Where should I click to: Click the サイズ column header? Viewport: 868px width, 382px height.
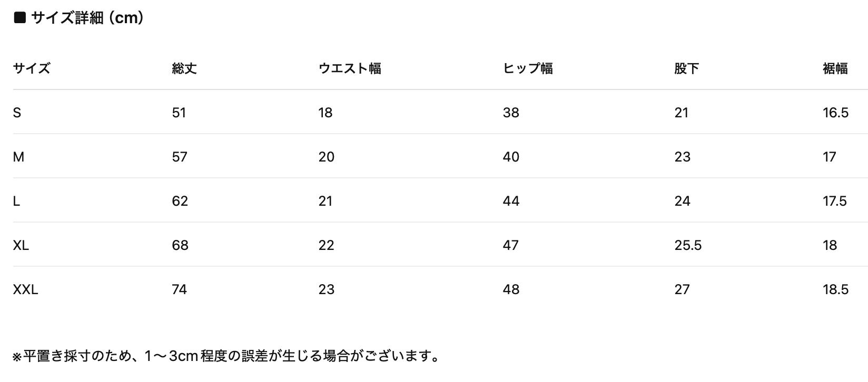(32, 68)
